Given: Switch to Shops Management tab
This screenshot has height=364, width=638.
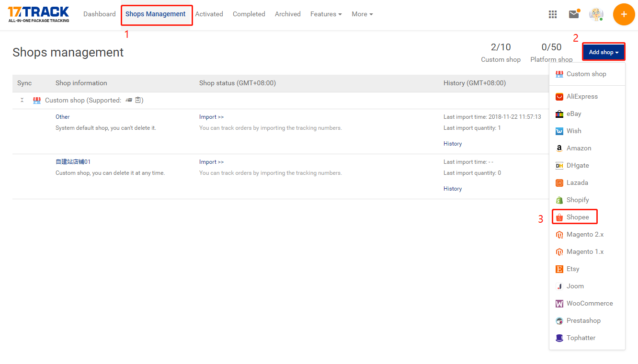Looking at the screenshot, I should pos(156,14).
